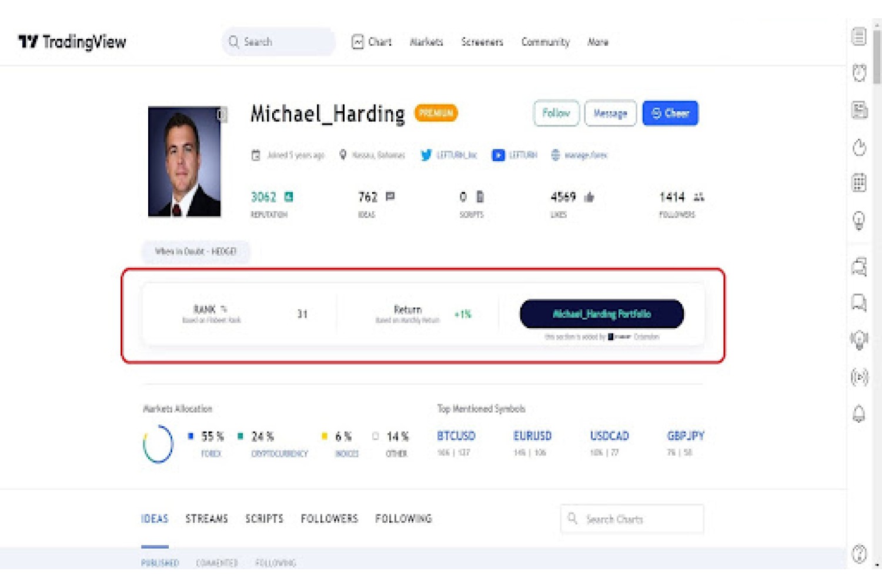
Task: Click the Message button
Action: tap(610, 113)
